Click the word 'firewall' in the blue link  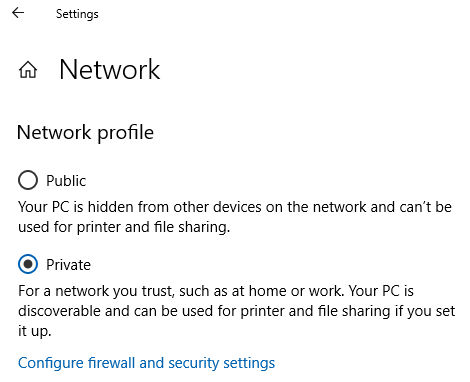(x=111, y=363)
